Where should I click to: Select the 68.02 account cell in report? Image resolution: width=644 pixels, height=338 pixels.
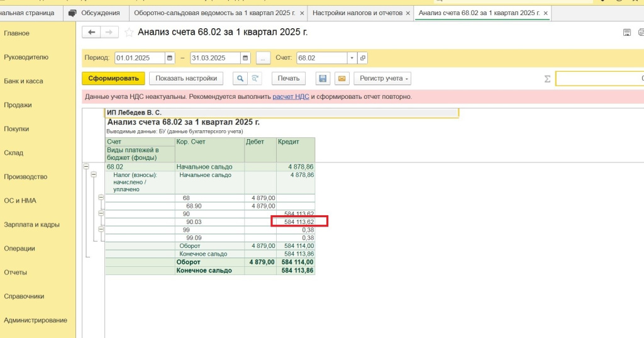coord(140,167)
